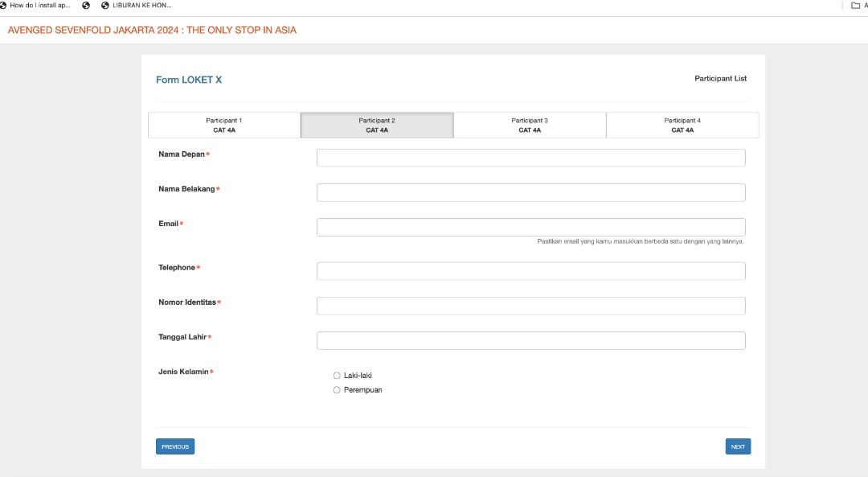Focus the Nama Depan input field
Viewport: 868px width, 477px height.
coord(530,158)
